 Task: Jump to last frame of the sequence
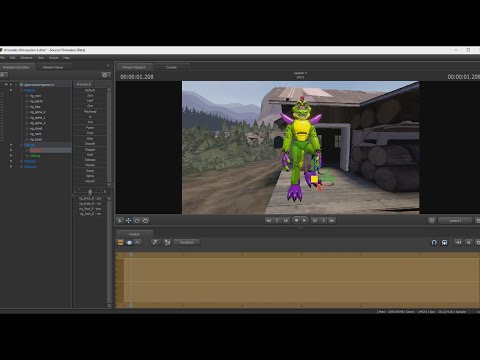332,221
